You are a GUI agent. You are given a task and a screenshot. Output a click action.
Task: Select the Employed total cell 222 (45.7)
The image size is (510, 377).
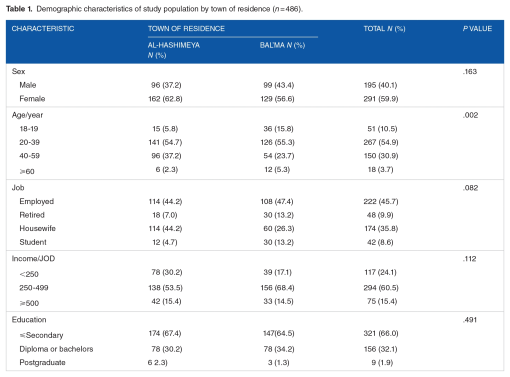(381, 201)
